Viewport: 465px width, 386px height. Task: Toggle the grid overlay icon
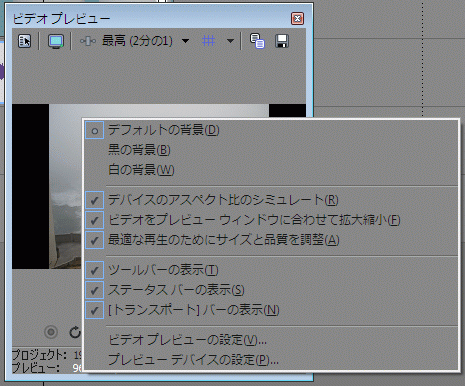tap(208, 41)
